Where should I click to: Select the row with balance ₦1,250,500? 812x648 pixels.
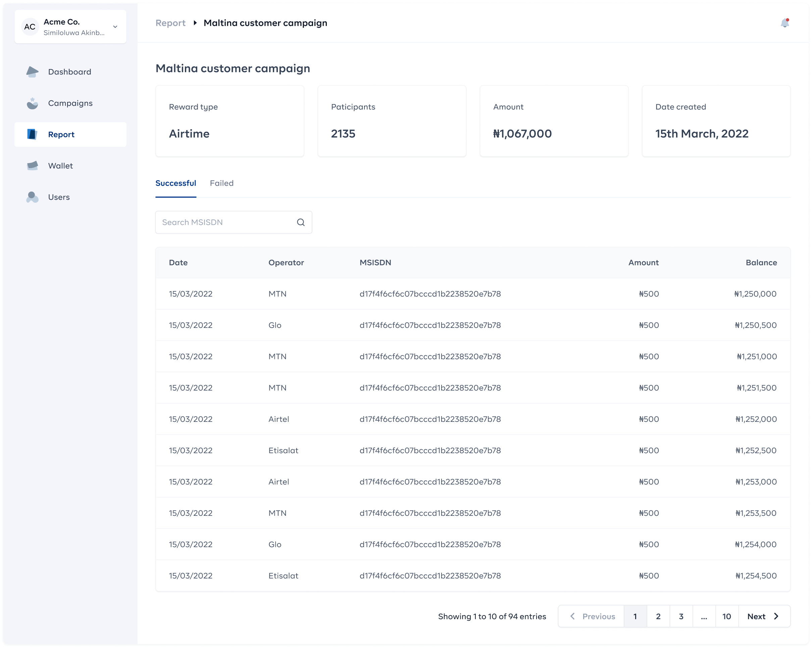click(473, 325)
